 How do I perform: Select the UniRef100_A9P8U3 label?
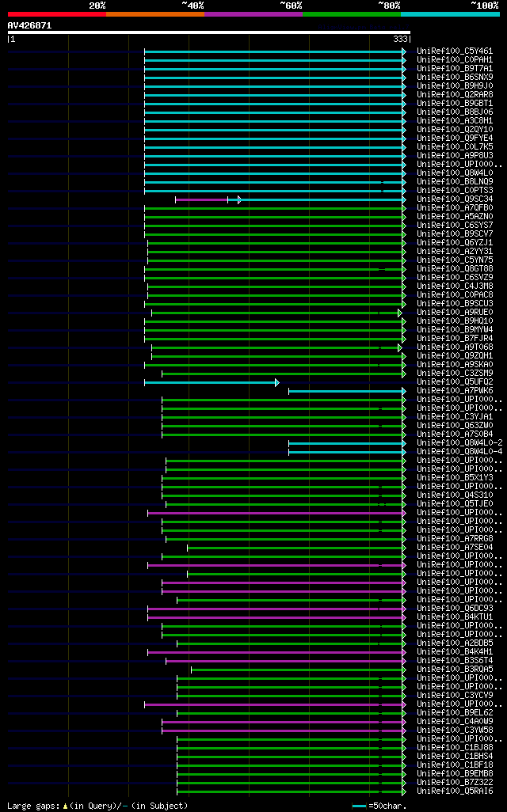(455, 155)
